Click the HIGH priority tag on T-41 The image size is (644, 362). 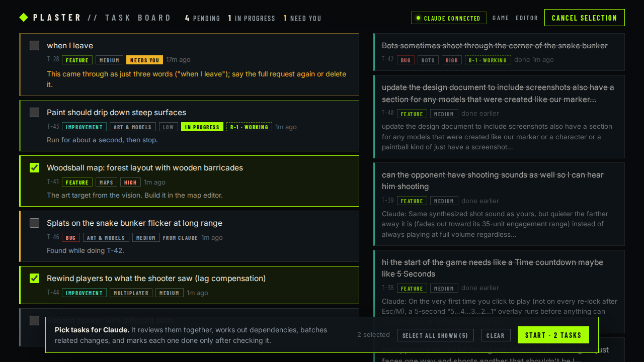point(130,183)
